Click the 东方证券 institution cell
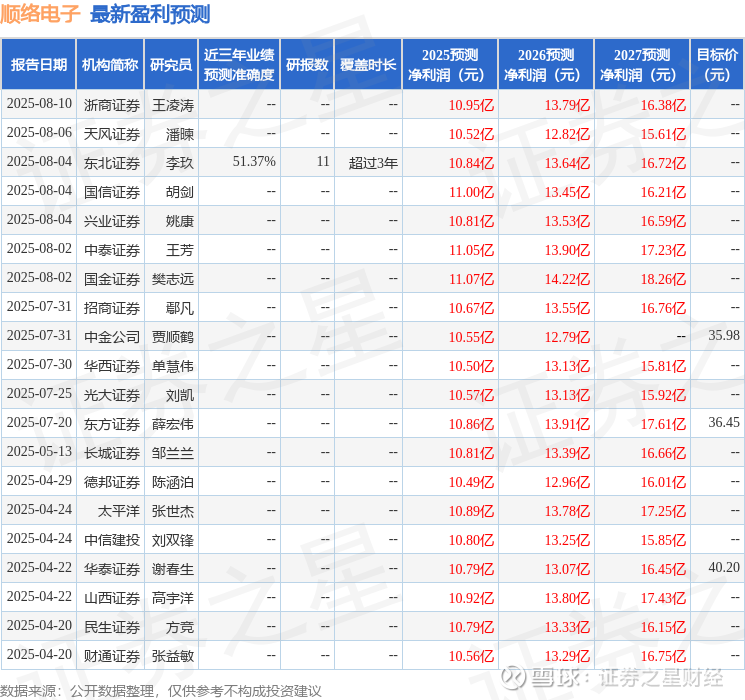 tap(112, 424)
